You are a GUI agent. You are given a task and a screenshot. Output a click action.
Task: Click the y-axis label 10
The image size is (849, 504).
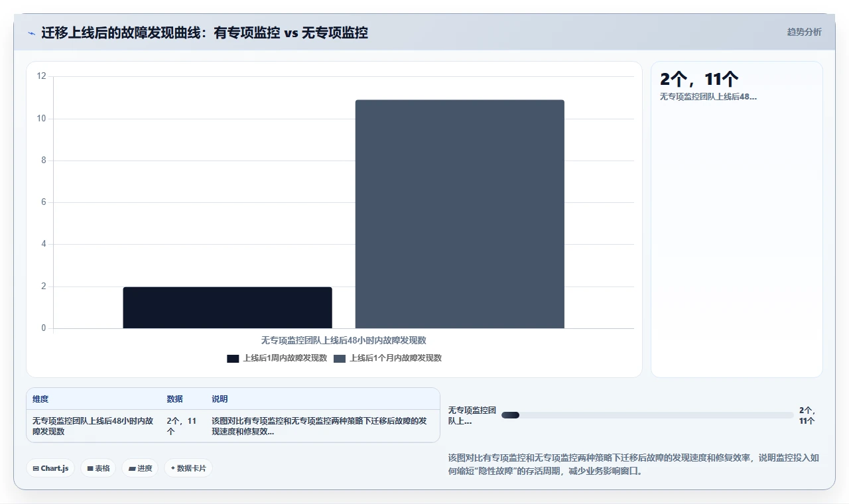click(x=42, y=119)
